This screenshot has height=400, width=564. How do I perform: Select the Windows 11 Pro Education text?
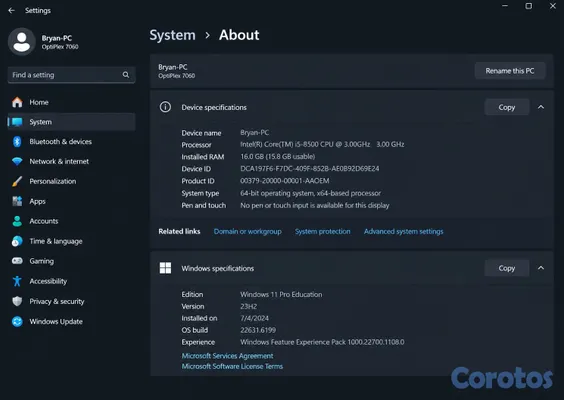[x=281, y=294]
